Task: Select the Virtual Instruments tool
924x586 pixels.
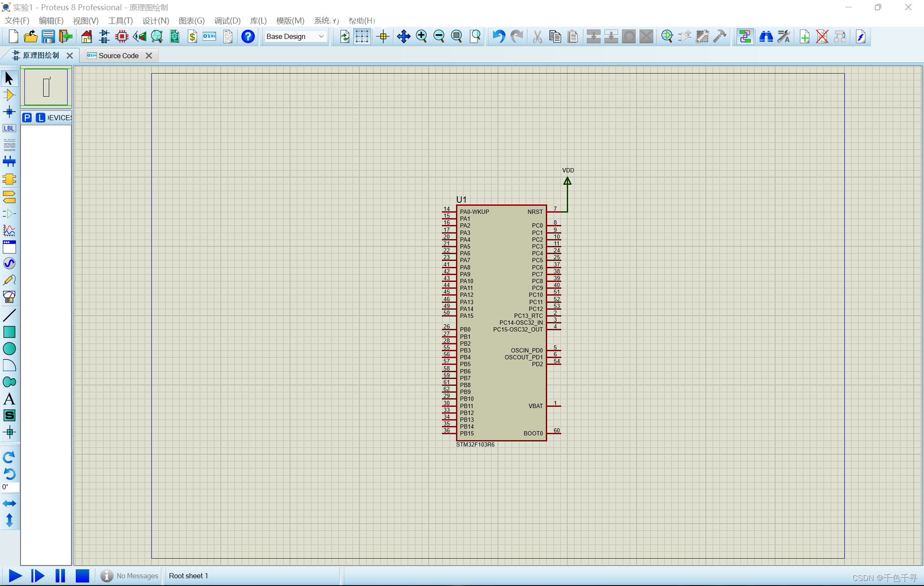Action: [x=9, y=297]
